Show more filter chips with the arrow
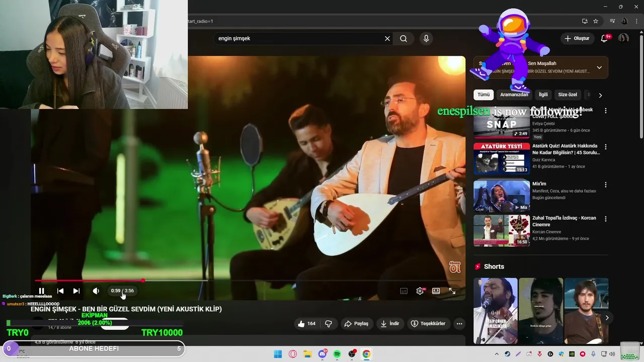 pos(600,95)
